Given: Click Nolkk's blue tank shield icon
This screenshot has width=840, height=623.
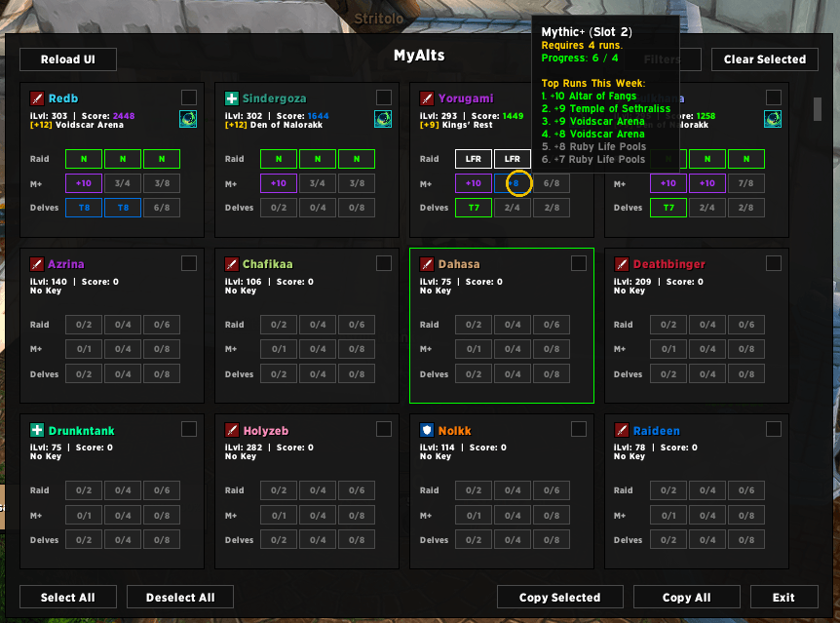Looking at the screenshot, I should pyautogui.click(x=427, y=430).
